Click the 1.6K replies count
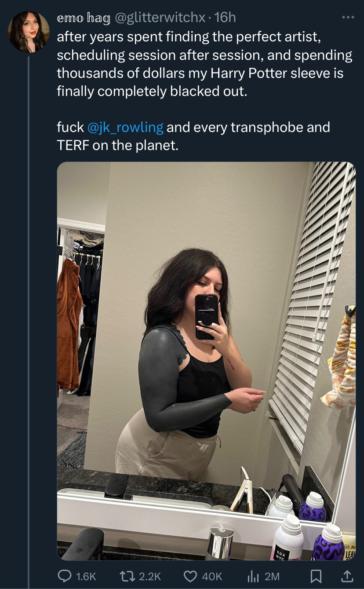Viewport: 364px width, 589px height. point(86,576)
